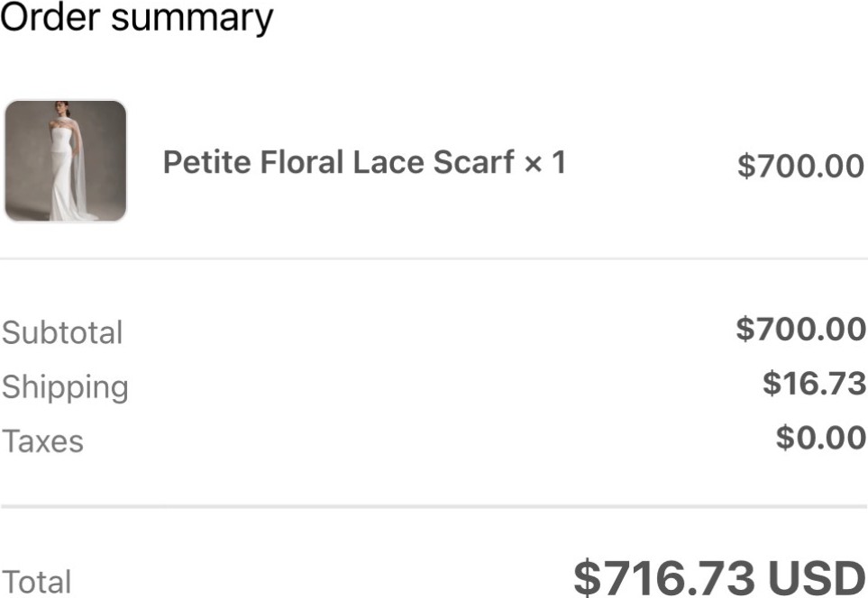This screenshot has height=598, width=868.
Task: Click the scarf line item price $700.00
Action: tap(800, 166)
